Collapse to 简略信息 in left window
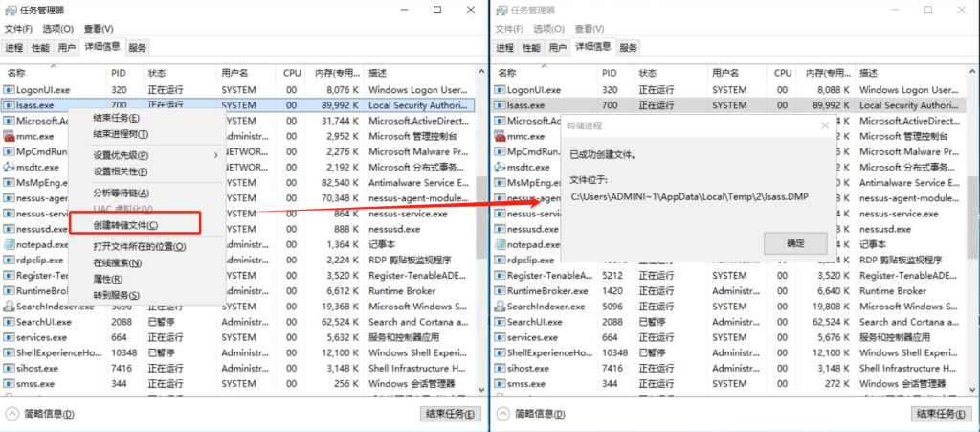Screen dimensions: 980x432 (40, 413)
